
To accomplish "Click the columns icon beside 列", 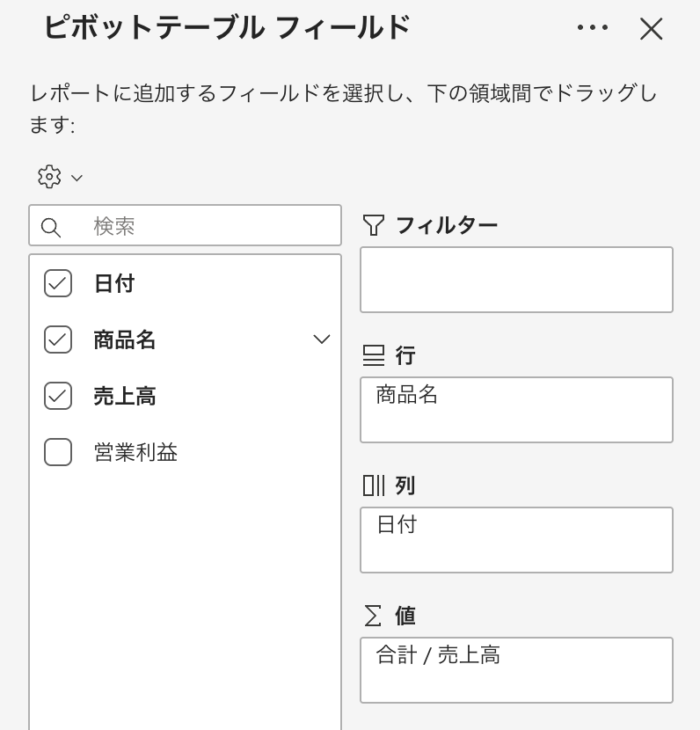I will (374, 485).
